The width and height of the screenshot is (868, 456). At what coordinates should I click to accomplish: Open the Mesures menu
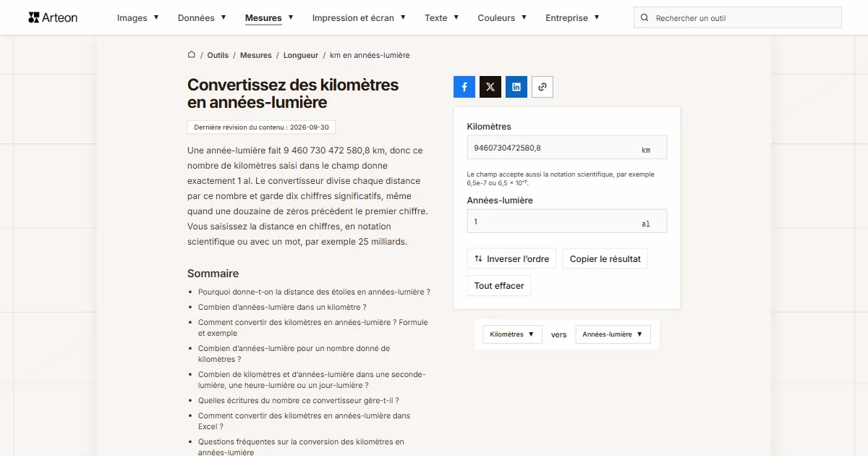269,18
